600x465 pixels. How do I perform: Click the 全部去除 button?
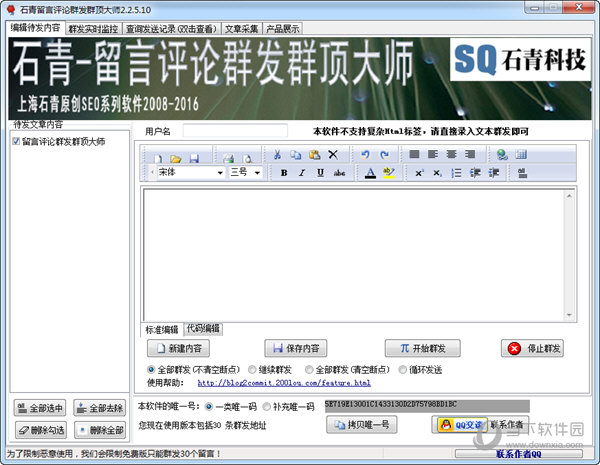(99, 408)
